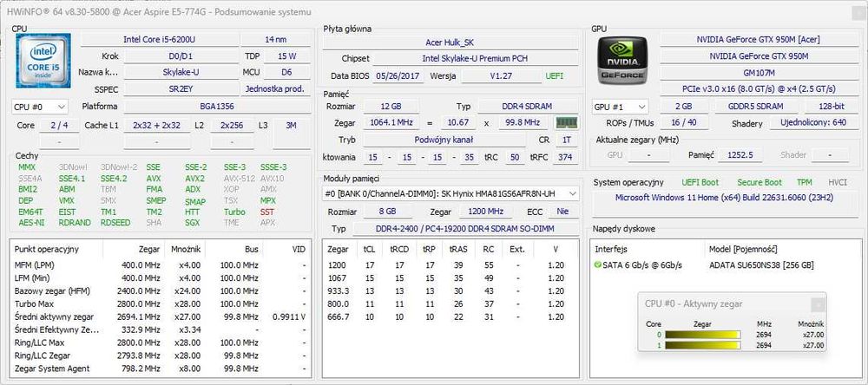Click the D0/D1 stepping value

tap(181, 55)
